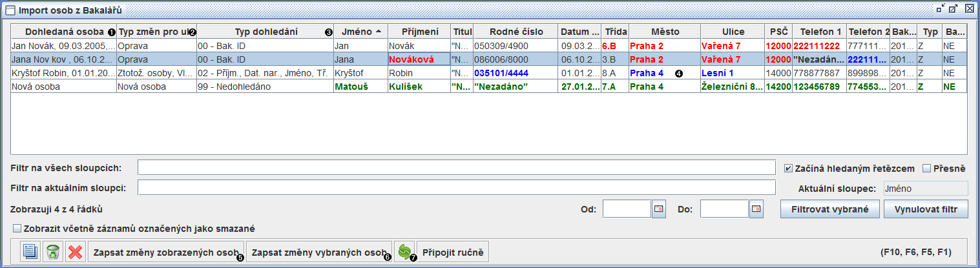Click the green recycle bin icon
Image resolution: width=980 pixels, height=268 pixels.
coord(52,251)
